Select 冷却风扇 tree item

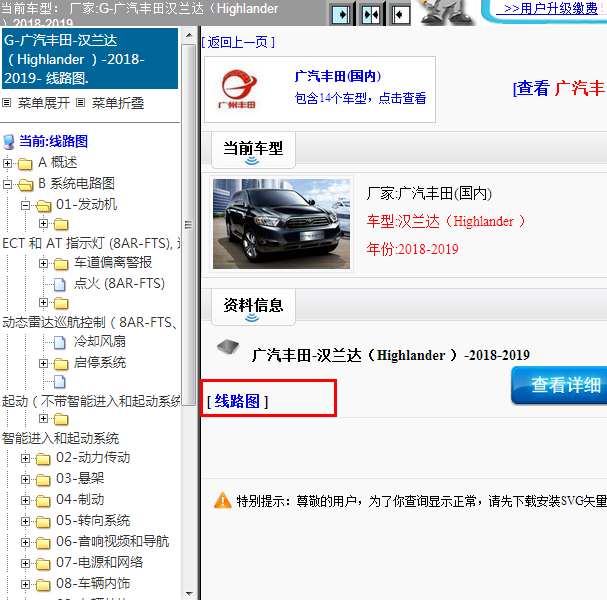100,341
